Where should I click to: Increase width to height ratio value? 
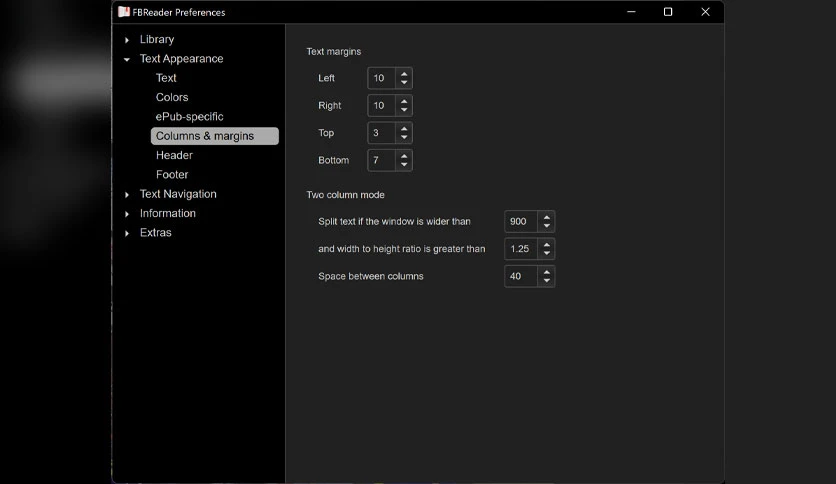click(546, 245)
